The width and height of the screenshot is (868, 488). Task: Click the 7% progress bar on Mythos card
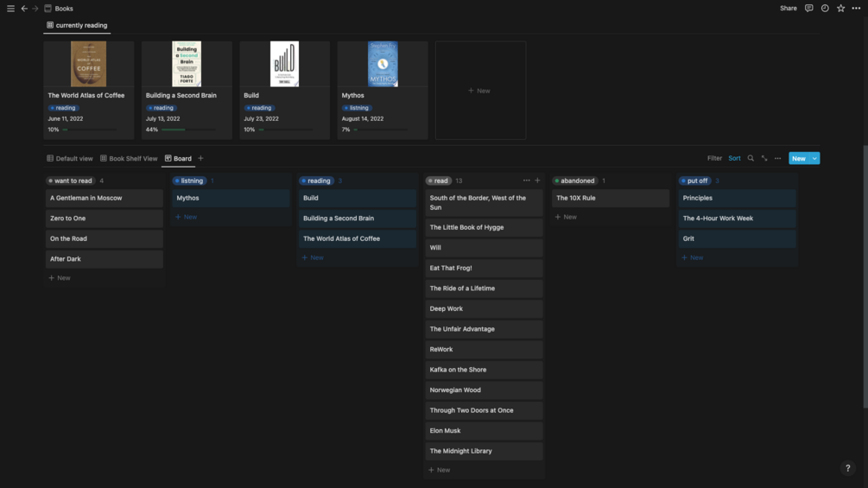pos(381,130)
